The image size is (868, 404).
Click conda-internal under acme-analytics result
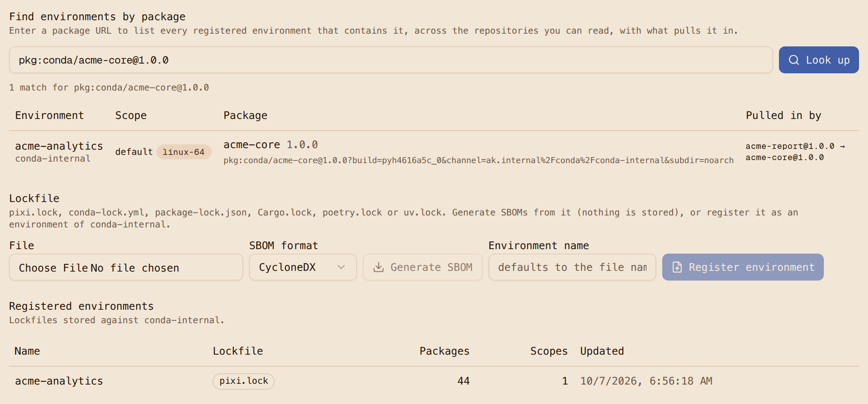[x=53, y=159]
